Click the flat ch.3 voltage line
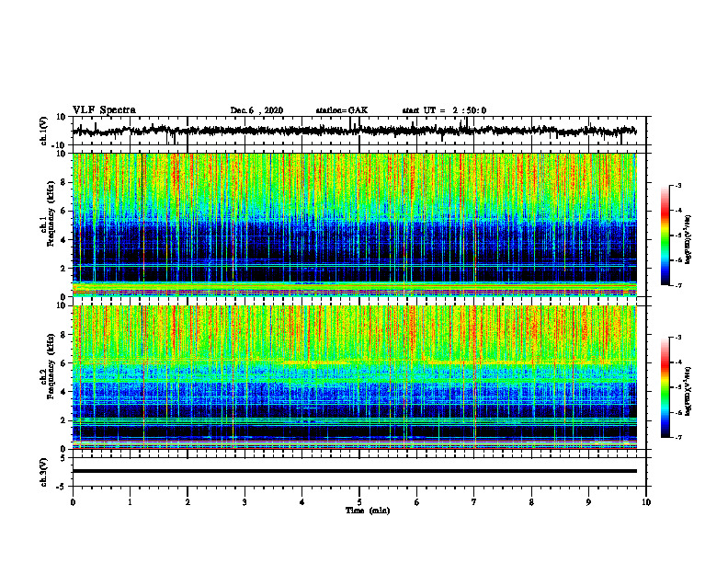The width and height of the screenshot is (728, 563). point(354,471)
